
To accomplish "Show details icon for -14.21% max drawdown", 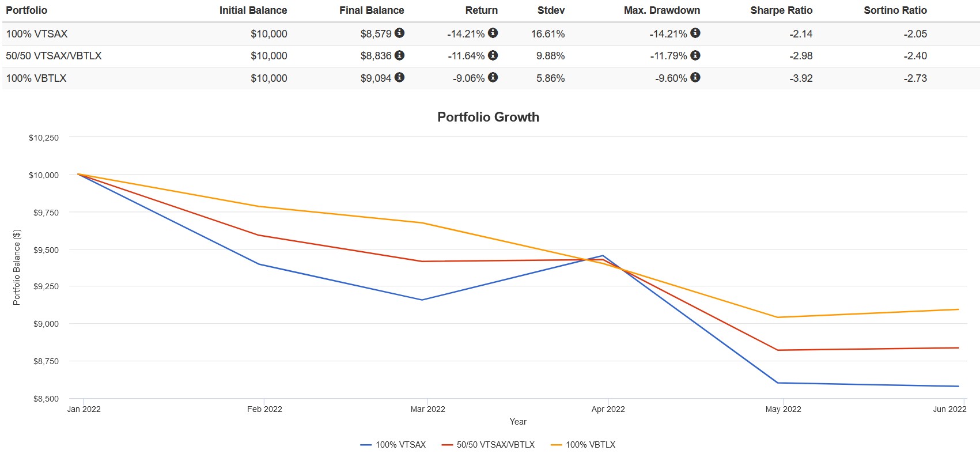I will 695,33.
